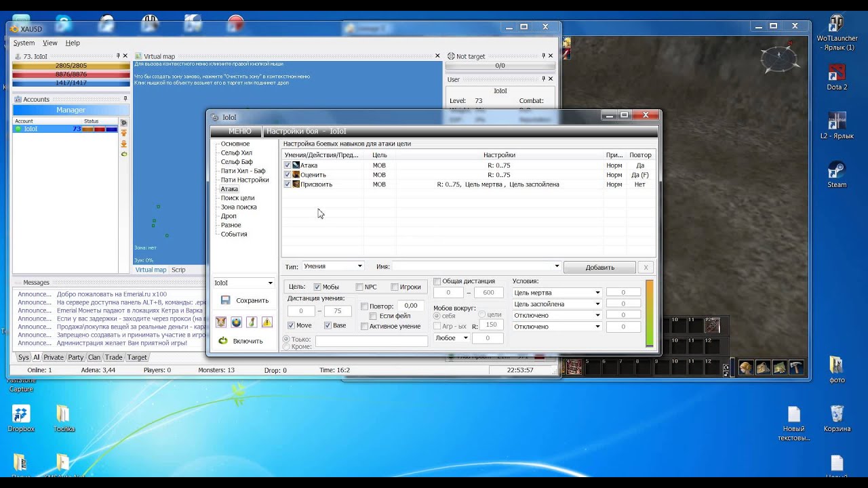
Task: Enable the Общая дистанция checkbox
Action: pyautogui.click(x=437, y=281)
